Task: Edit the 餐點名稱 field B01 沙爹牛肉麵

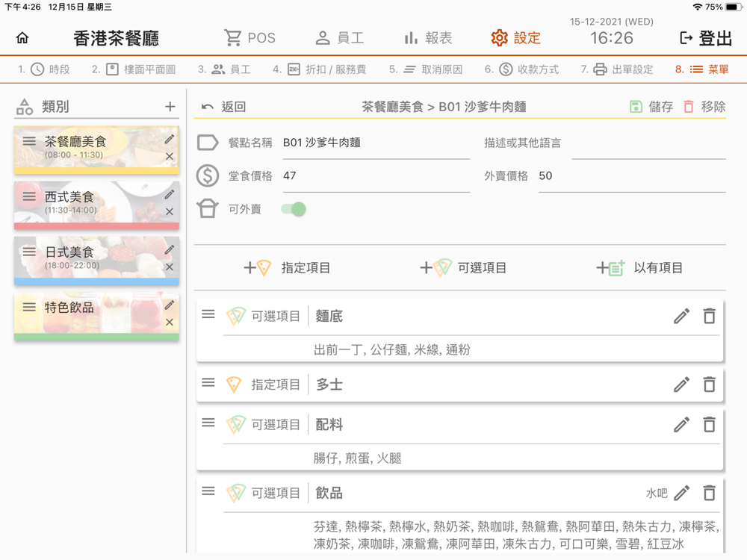Action: (x=376, y=143)
